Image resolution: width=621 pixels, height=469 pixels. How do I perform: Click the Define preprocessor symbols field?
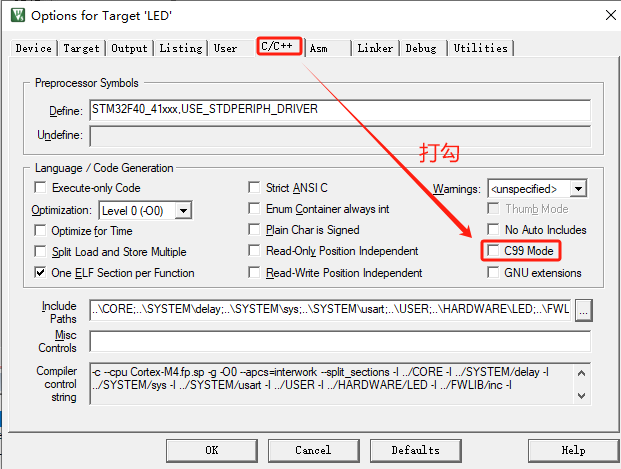(x=340, y=110)
